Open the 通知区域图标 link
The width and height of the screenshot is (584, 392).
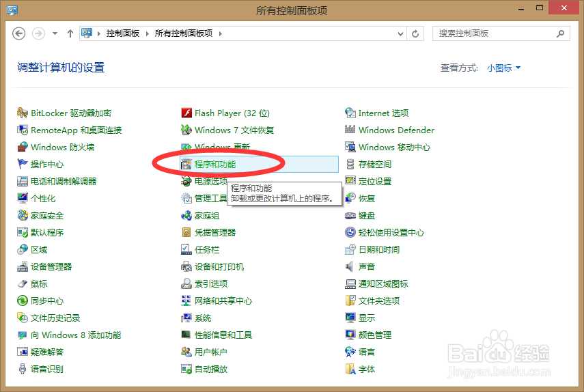(383, 283)
